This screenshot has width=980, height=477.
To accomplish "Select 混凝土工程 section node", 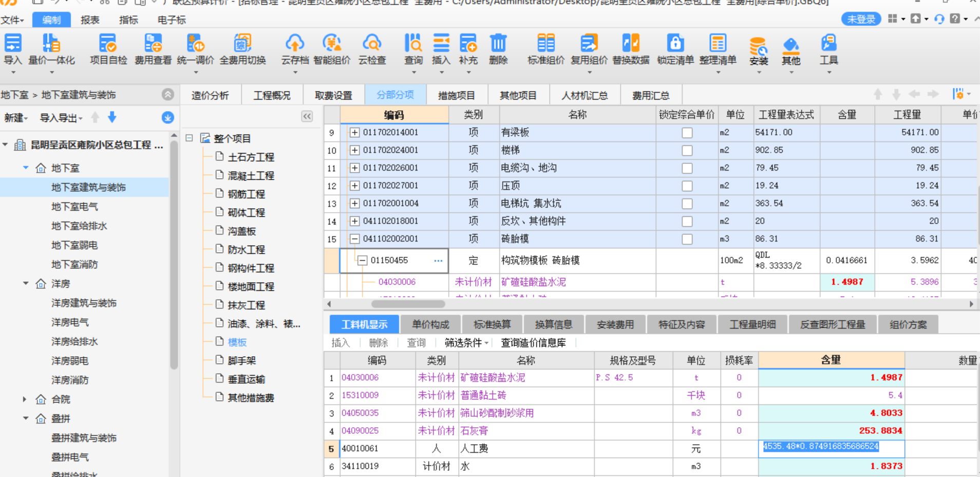I will [x=251, y=176].
